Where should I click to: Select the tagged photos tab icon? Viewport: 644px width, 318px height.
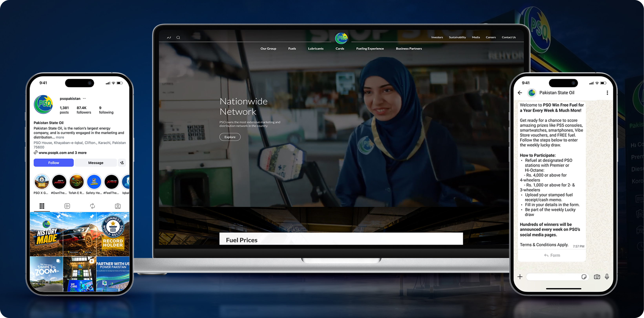tap(118, 206)
